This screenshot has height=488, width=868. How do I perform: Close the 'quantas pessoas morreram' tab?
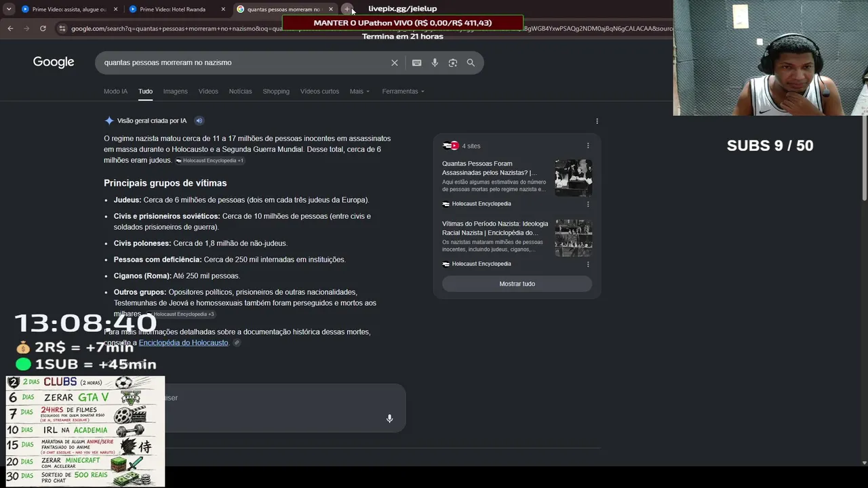click(331, 9)
